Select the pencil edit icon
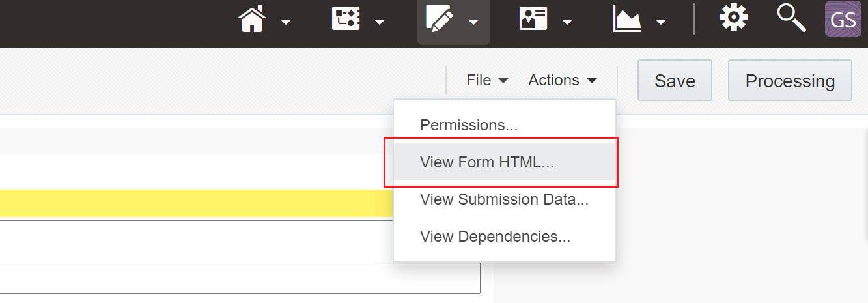 pos(440,18)
